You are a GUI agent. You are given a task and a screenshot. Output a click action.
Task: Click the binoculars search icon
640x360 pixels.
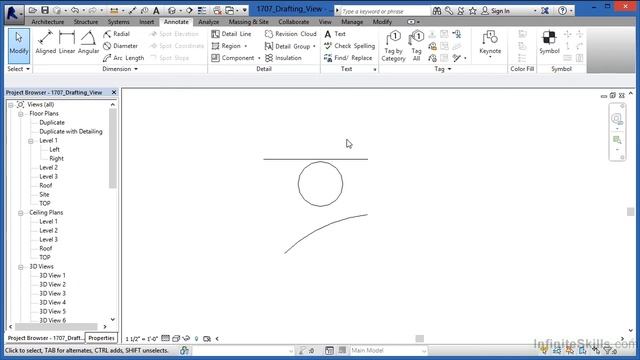[x=437, y=11]
